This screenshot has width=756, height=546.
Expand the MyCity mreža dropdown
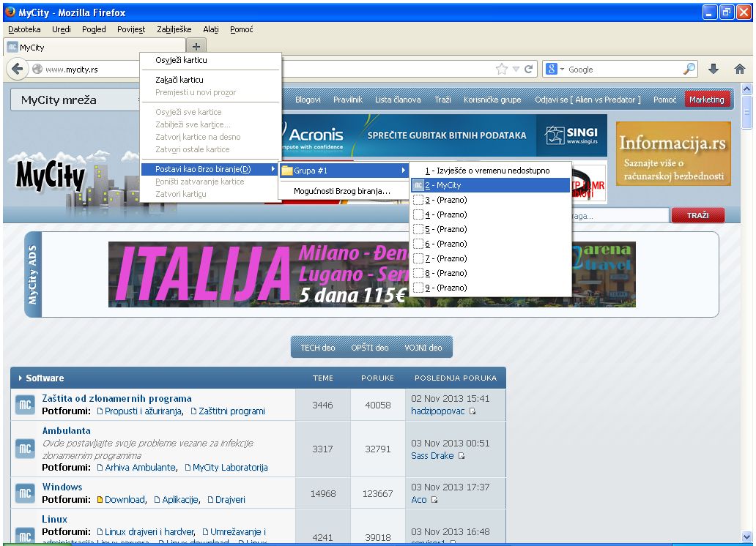(75, 100)
